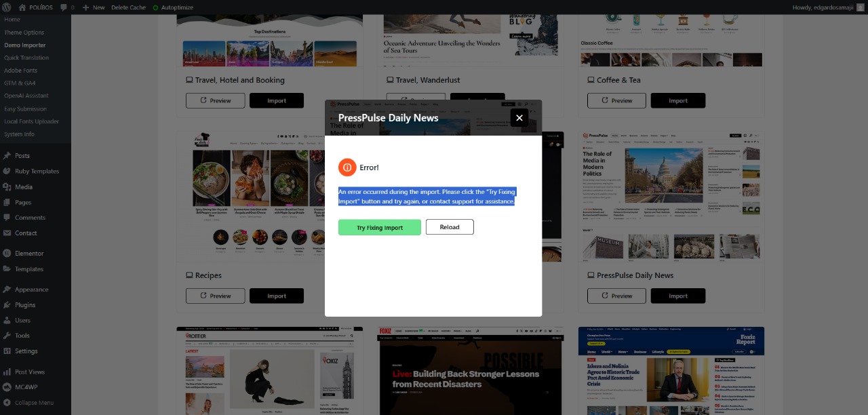Open Quick Translation settings
The width and height of the screenshot is (868, 415).
[x=26, y=58]
